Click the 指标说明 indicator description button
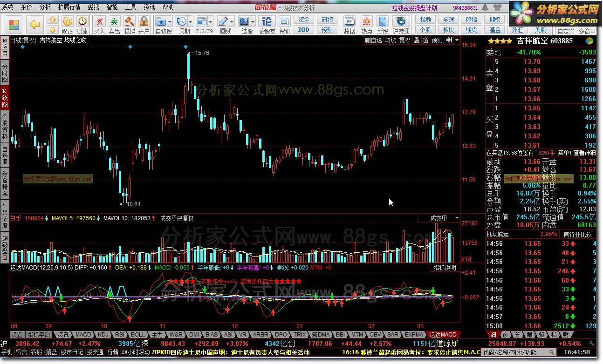Viewport: 603px width, 364px height. pos(445,268)
